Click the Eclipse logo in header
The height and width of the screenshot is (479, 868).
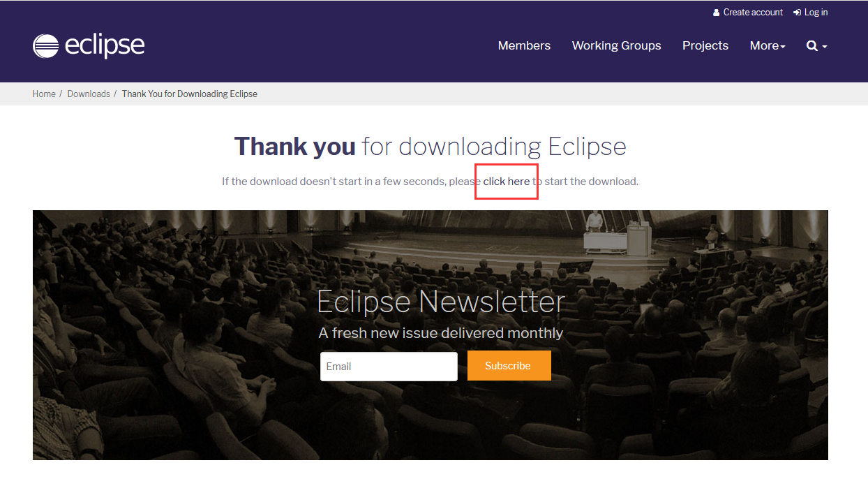click(x=89, y=46)
